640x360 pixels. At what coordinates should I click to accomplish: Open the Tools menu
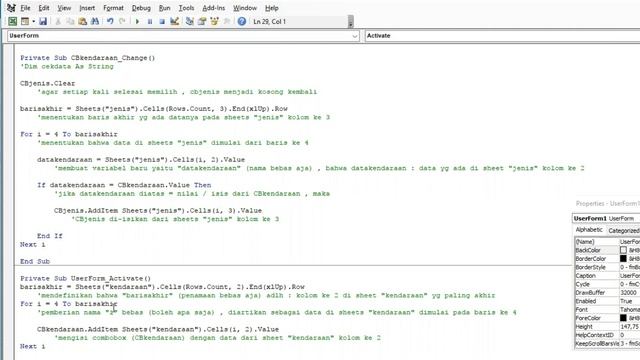pos(186,8)
